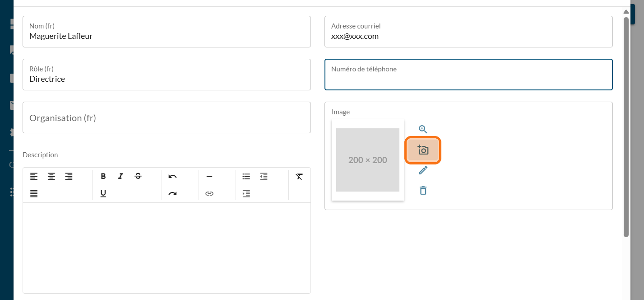Click the pencil icon to edit image
Screen dimensions: 644x300
[x=423, y=170]
